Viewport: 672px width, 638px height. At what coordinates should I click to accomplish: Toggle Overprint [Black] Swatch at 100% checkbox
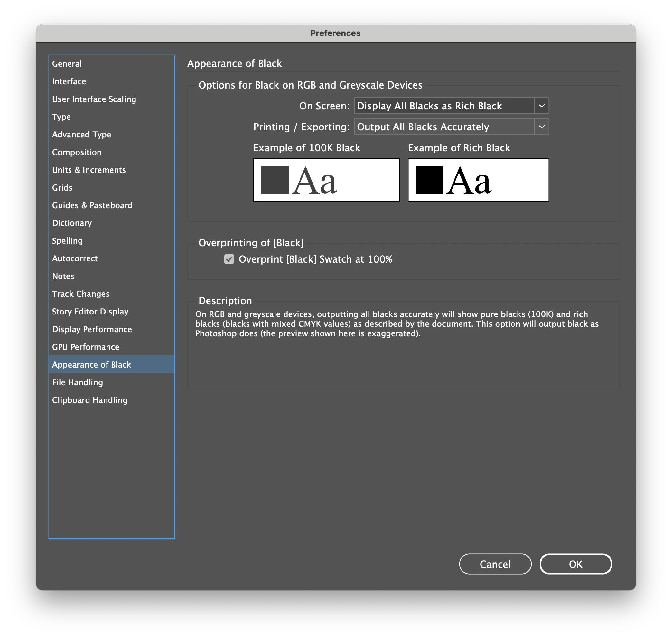229,259
